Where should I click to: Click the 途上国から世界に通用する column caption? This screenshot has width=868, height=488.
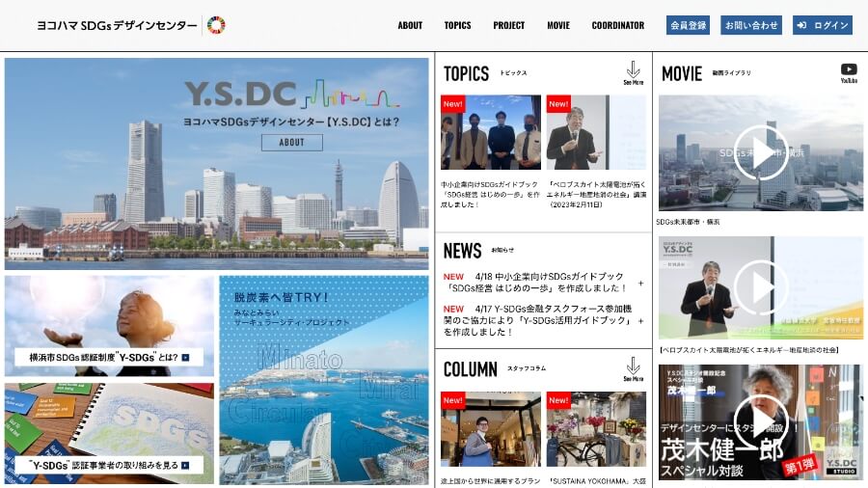(x=491, y=481)
